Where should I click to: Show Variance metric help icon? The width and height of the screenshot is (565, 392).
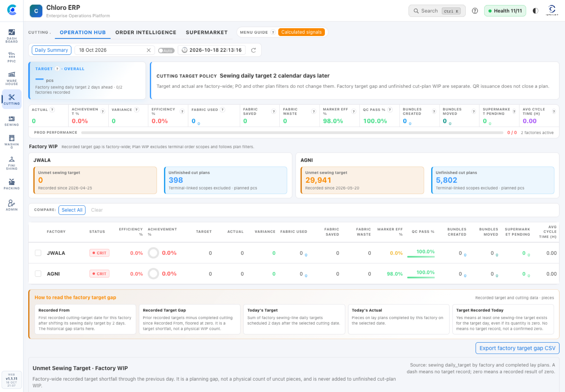(137, 110)
